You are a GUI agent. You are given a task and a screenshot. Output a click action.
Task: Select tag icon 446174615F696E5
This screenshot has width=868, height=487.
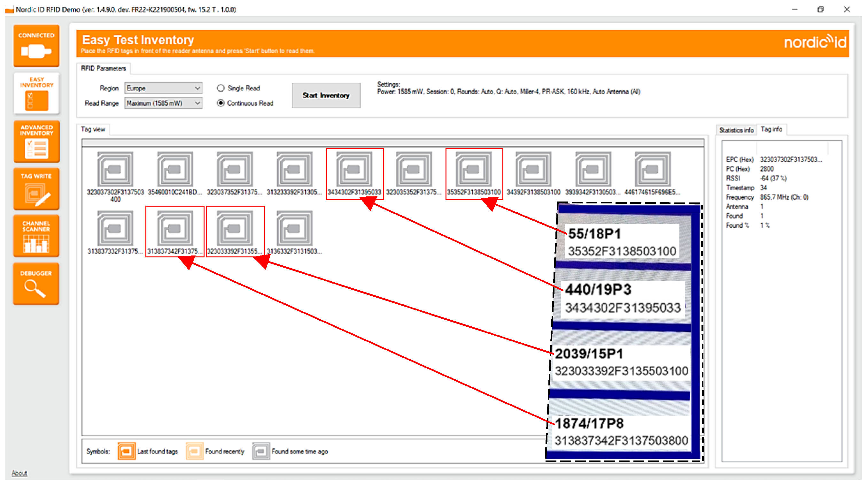point(652,169)
